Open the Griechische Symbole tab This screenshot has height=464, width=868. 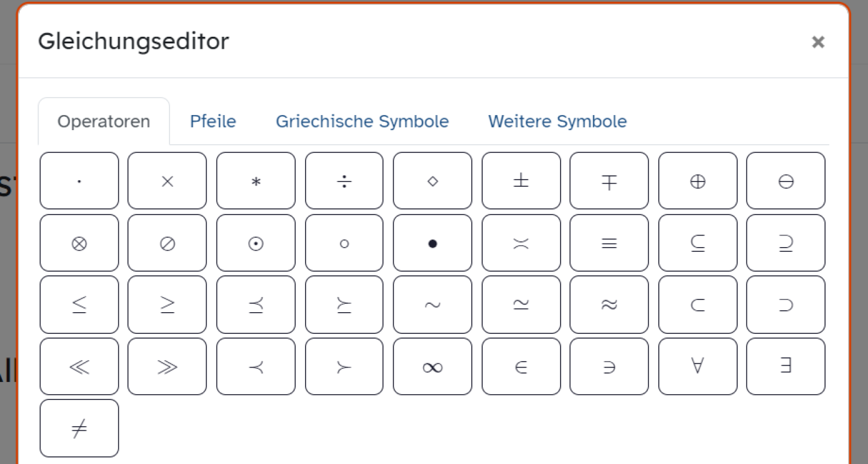[362, 121]
